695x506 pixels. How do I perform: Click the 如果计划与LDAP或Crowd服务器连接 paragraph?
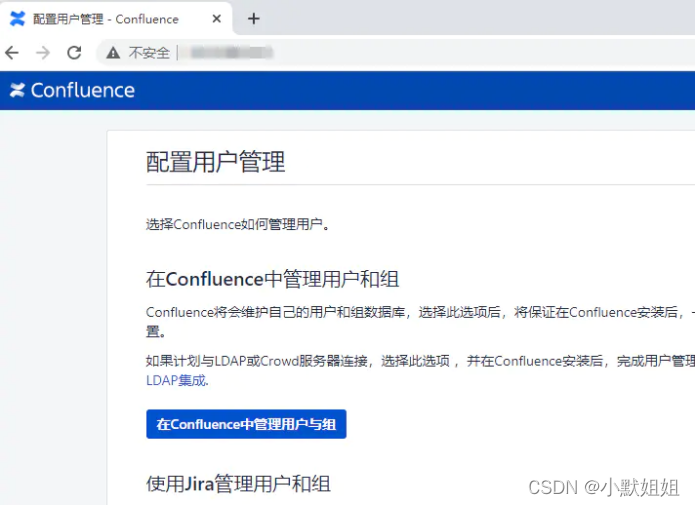pos(420,370)
